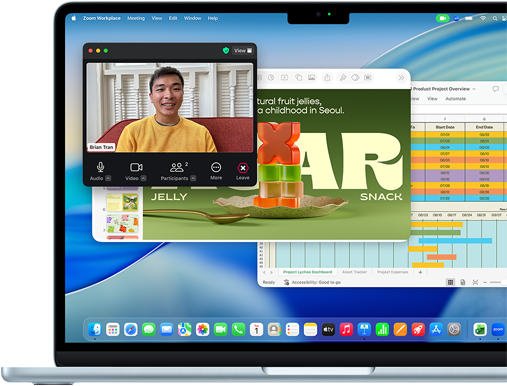
Task: Click Accessibility: Good to go status
Action: pos(312,282)
